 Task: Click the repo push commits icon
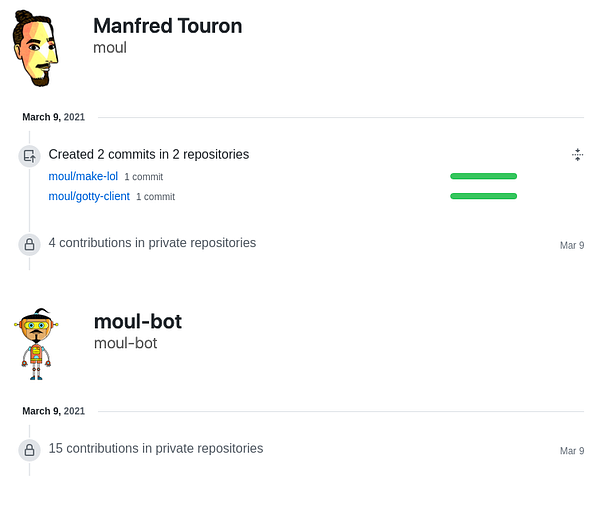pos(29,155)
